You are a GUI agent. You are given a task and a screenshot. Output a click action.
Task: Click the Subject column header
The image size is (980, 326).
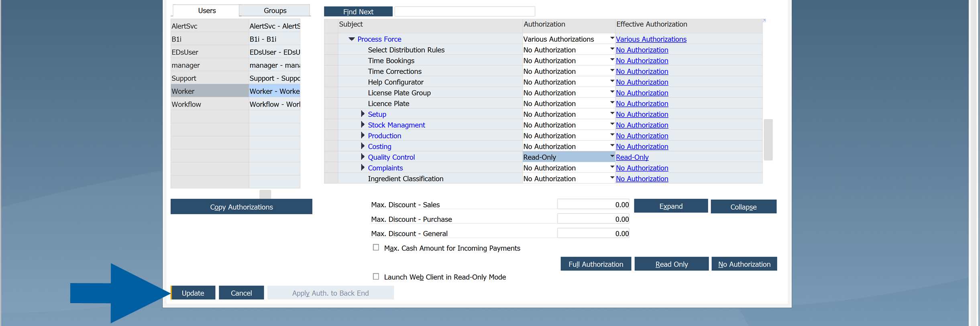pyautogui.click(x=430, y=24)
